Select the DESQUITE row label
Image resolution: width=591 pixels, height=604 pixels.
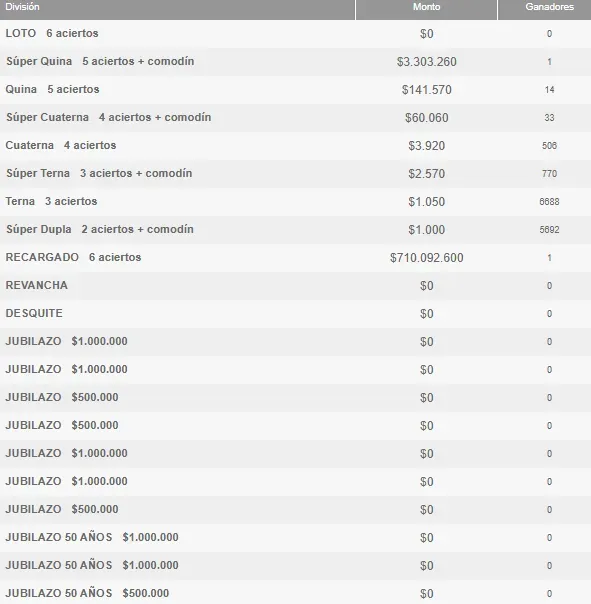[x=34, y=313]
